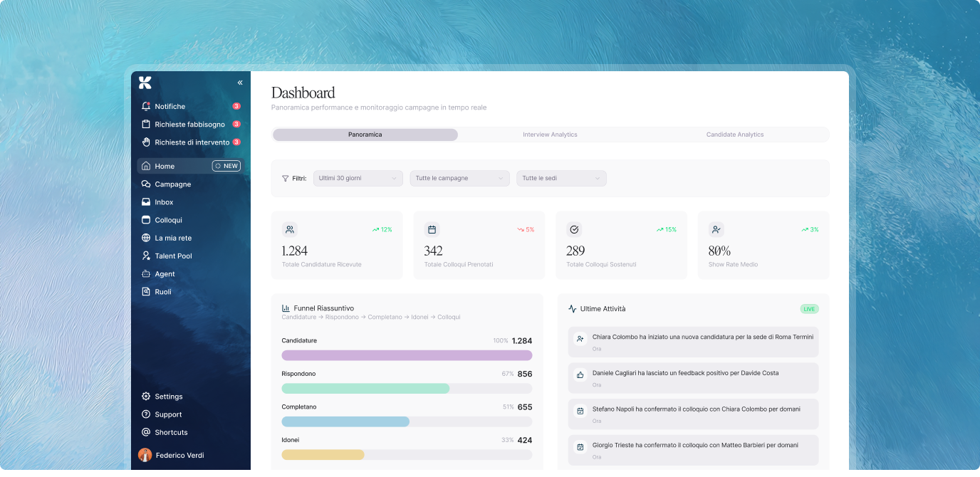Click the purple Candidature funnel bar
Screen dimensions: 980x477
click(x=407, y=355)
